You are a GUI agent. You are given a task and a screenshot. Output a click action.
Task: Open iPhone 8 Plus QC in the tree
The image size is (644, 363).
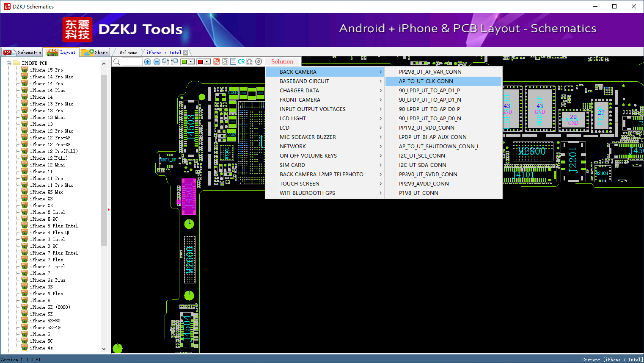[50, 233]
